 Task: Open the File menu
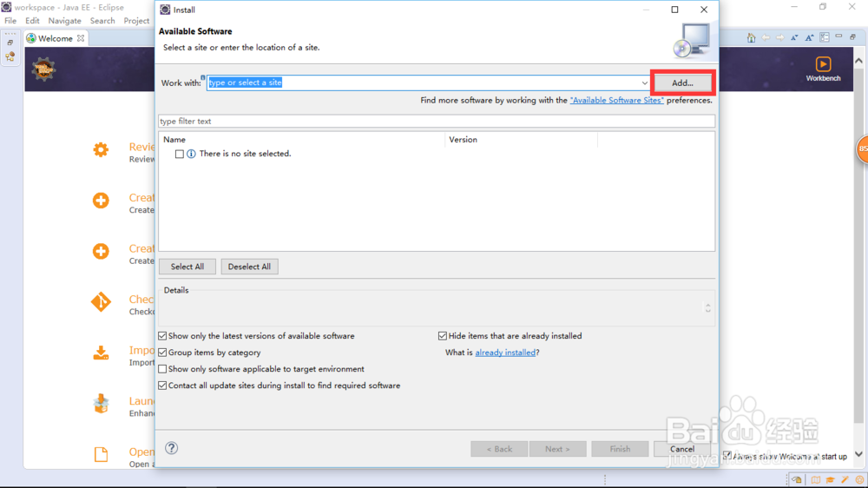(10, 21)
